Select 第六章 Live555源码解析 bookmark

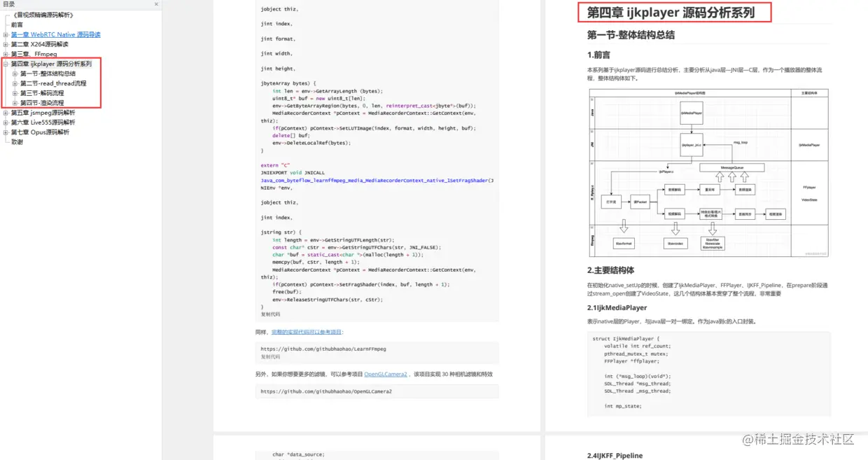(x=43, y=123)
